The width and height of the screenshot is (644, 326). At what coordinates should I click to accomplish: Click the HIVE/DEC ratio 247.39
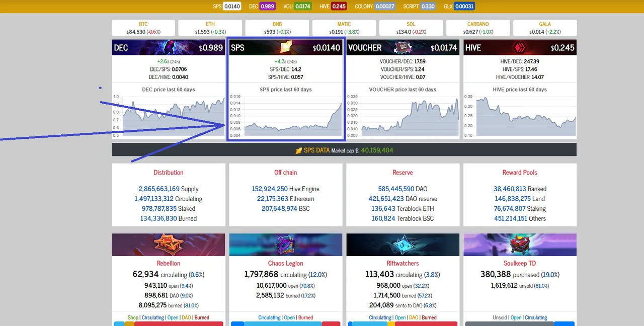pyautogui.click(x=531, y=61)
